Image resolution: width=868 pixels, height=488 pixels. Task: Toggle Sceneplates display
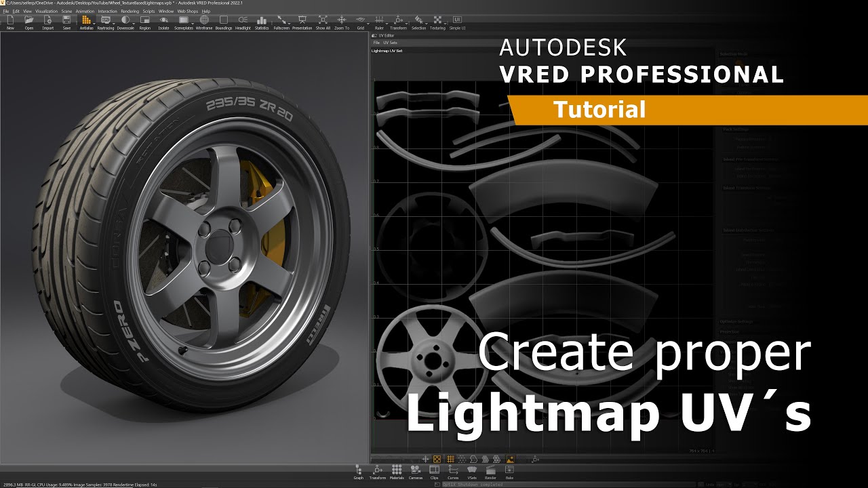(x=184, y=23)
